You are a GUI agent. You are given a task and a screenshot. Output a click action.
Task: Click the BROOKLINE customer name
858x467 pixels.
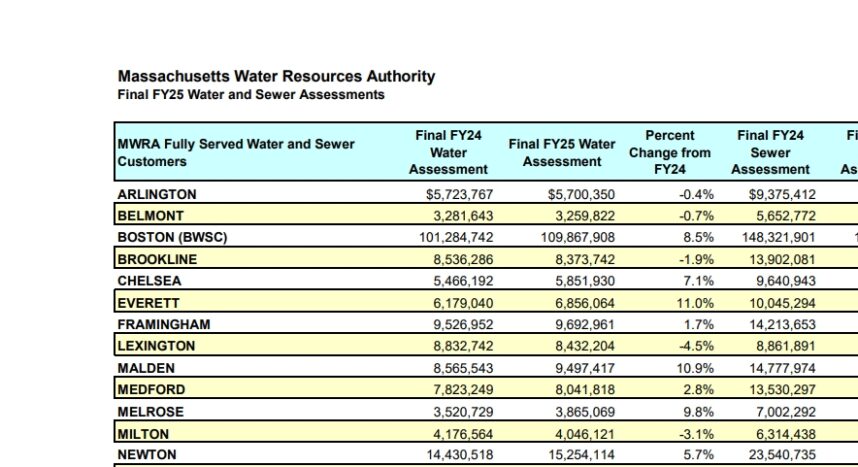(x=157, y=259)
